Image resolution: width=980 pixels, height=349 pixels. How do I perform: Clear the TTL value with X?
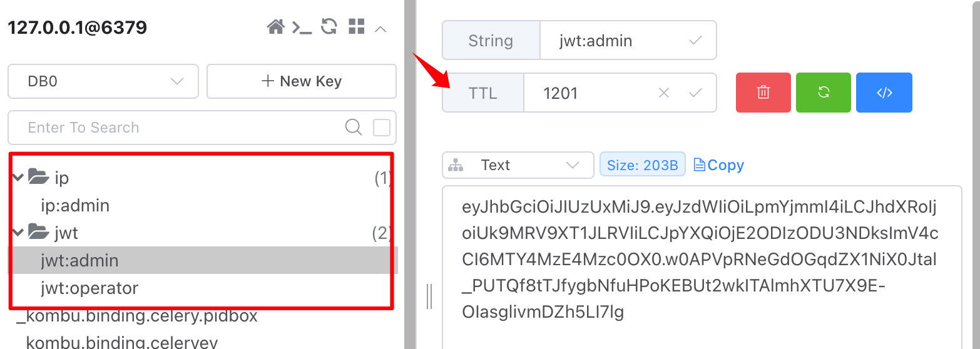pos(664,93)
